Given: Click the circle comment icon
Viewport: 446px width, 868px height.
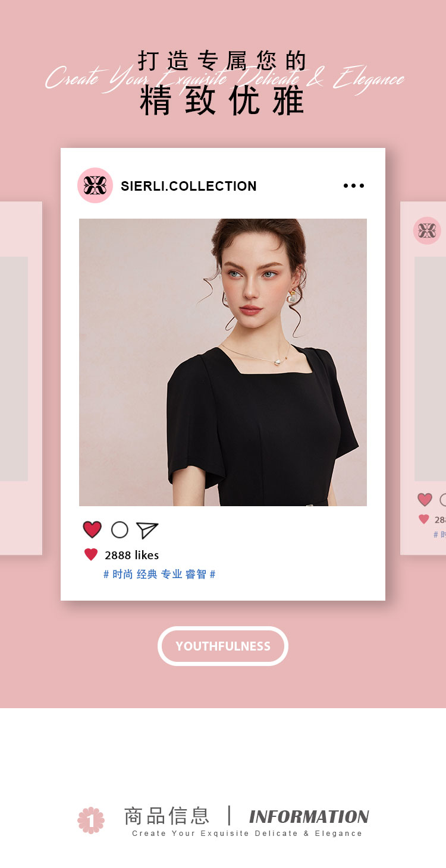Looking at the screenshot, I should [120, 529].
